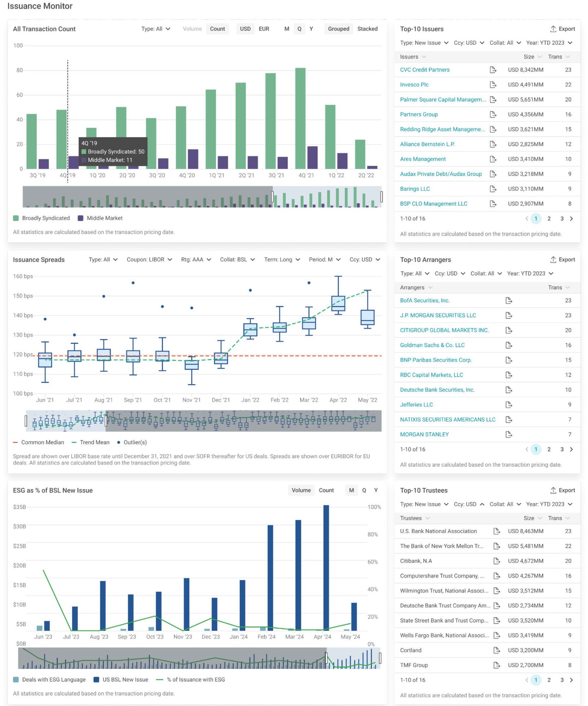Open Year: YTD 2023 dropdown in Top-10 Issuers
Viewport: 588px width, 706px height.
pos(549,43)
